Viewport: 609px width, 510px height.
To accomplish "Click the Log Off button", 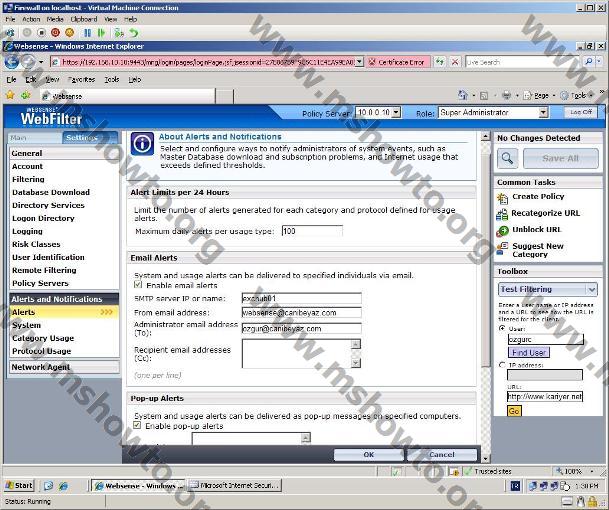I will pyautogui.click(x=580, y=112).
